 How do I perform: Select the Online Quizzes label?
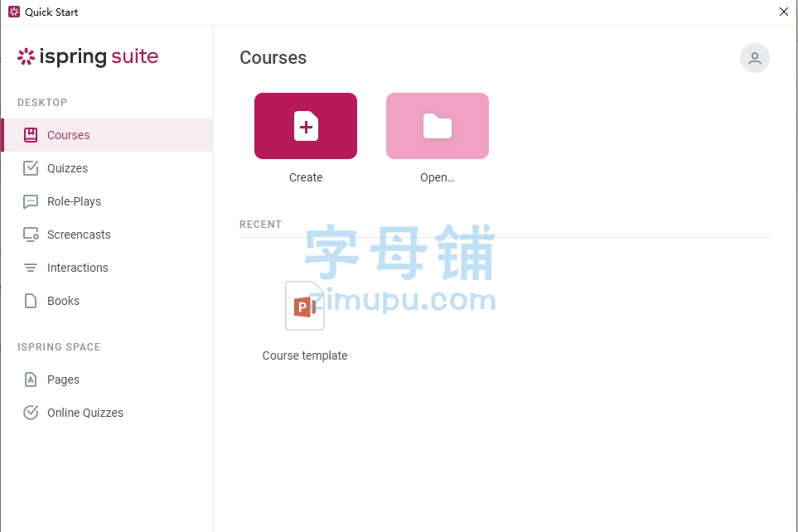pyautogui.click(x=85, y=413)
